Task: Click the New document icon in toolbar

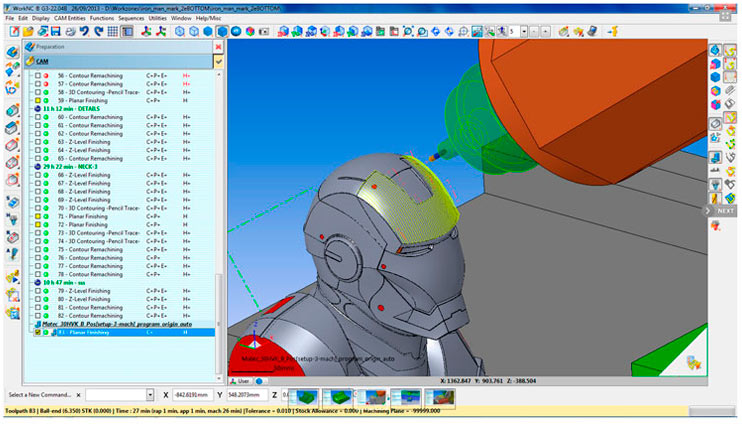Action: pos(14,31)
